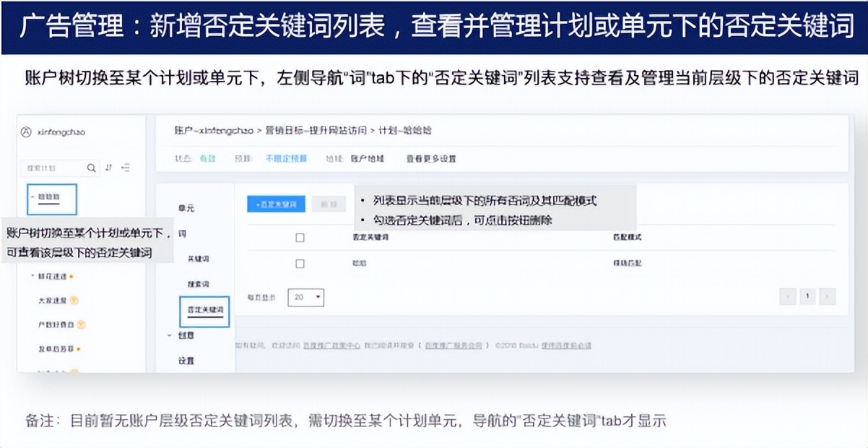Click the 精确匹配 match mode cell
Image resolution: width=868 pixels, height=448 pixels.
(627, 264)
